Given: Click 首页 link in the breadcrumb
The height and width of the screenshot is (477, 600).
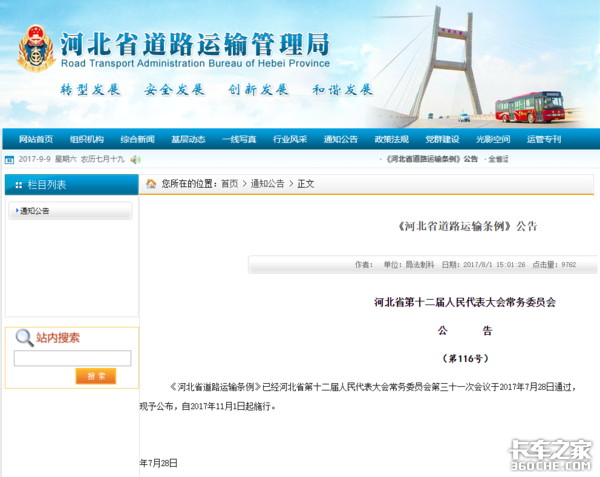Looking at the screenshot, I should (x=230, y=184).
